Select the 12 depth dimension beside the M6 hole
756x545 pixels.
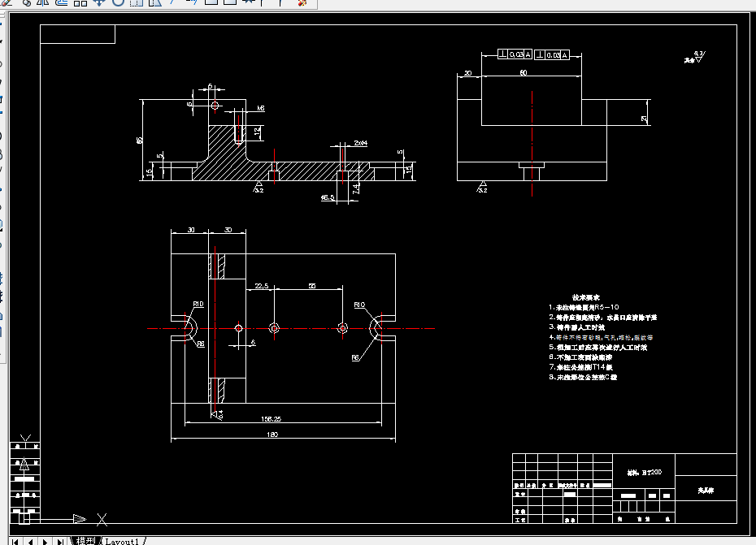pos(258,131)
